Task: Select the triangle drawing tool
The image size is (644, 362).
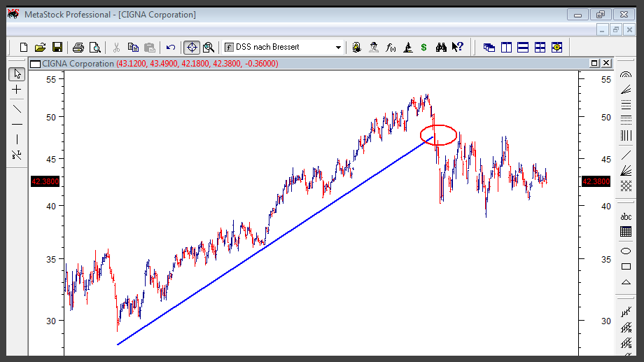Action: pyautogui.click(x=626, y=282)
